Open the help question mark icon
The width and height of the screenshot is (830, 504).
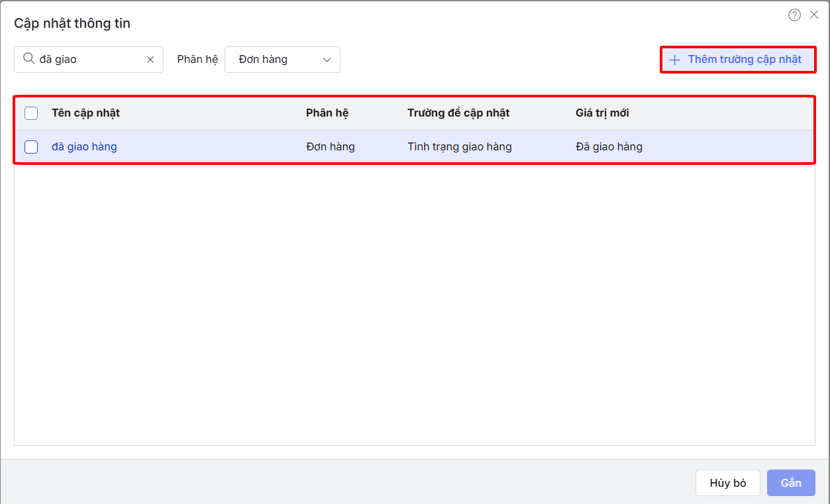[x=794, y=15]
